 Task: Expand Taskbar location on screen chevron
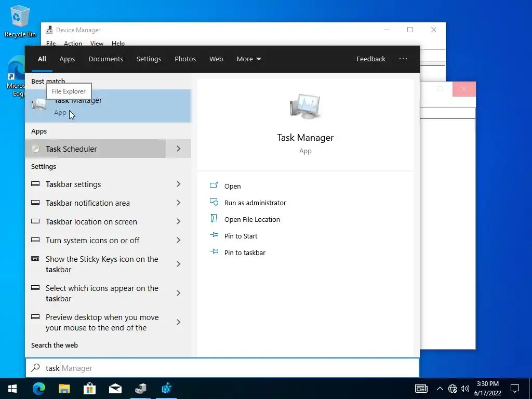[179, 221]
